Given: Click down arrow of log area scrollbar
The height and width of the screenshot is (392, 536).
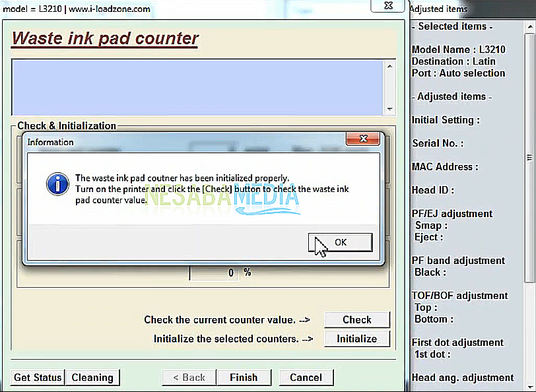Looking at the screenshot, I should pyautogui.click(x=389, y=110).
